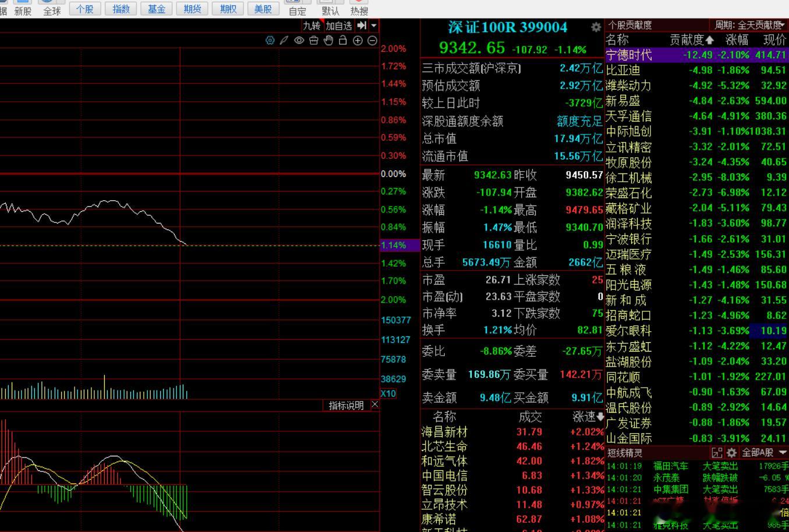Viewport: 789px width, 532px height.
Task: Zoom in with the plus circle icon
Action: point(358,40)
